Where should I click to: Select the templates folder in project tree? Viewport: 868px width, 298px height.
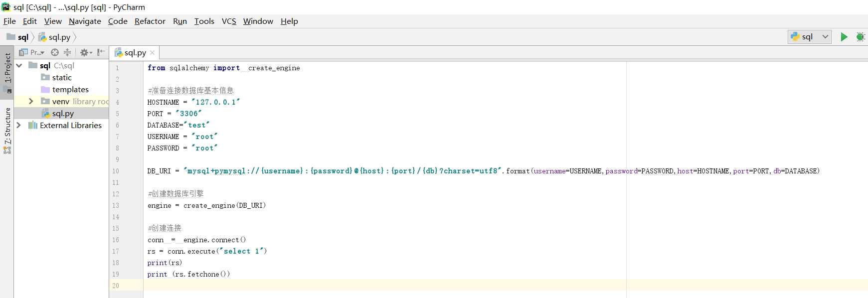point(70,89)
